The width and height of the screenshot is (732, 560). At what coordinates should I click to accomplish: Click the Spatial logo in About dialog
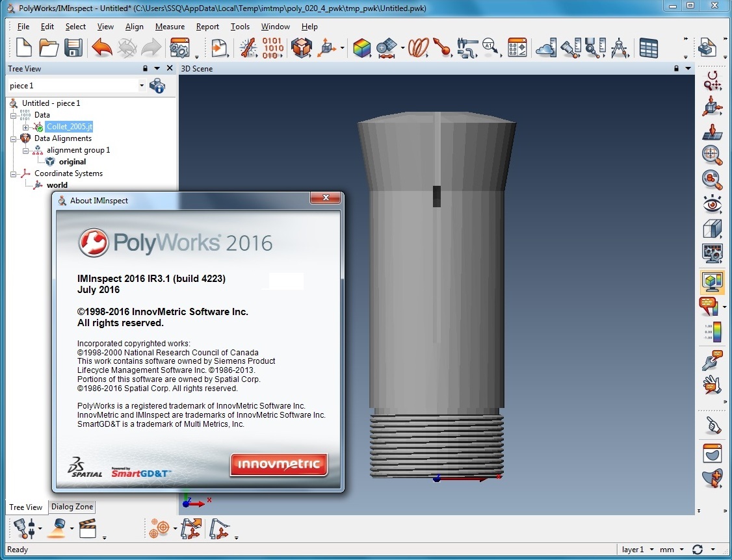coord(85,467)
